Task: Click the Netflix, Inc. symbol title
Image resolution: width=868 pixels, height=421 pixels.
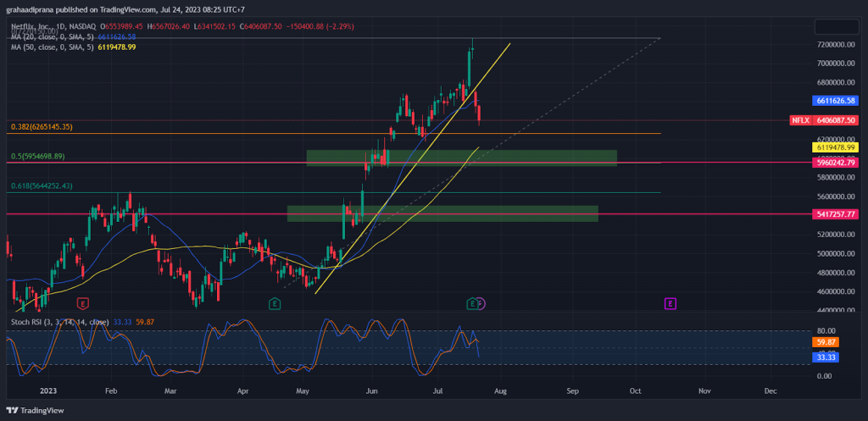Action: tap(33, 26)
